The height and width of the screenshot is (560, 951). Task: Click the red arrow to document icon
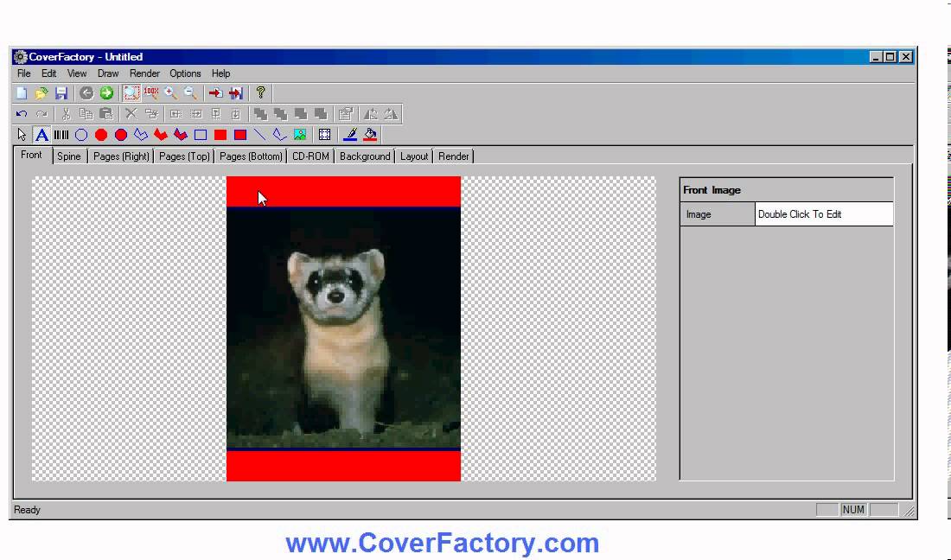click(215, 92)
